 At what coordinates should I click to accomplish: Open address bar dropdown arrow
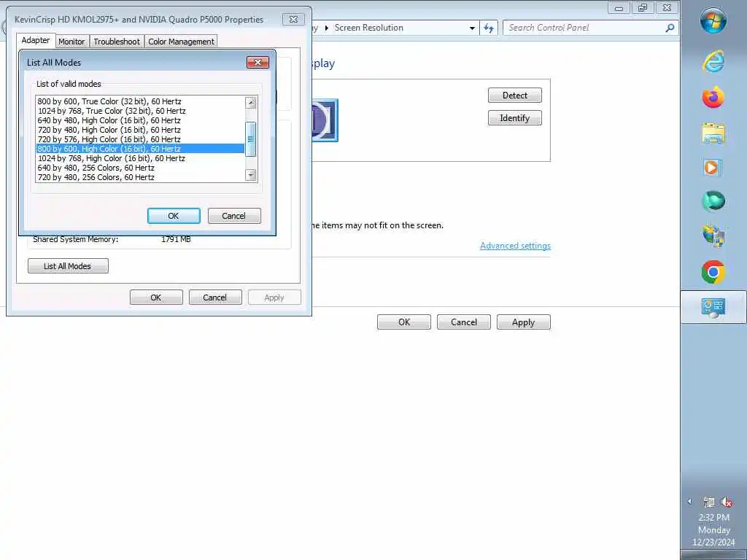472,28
